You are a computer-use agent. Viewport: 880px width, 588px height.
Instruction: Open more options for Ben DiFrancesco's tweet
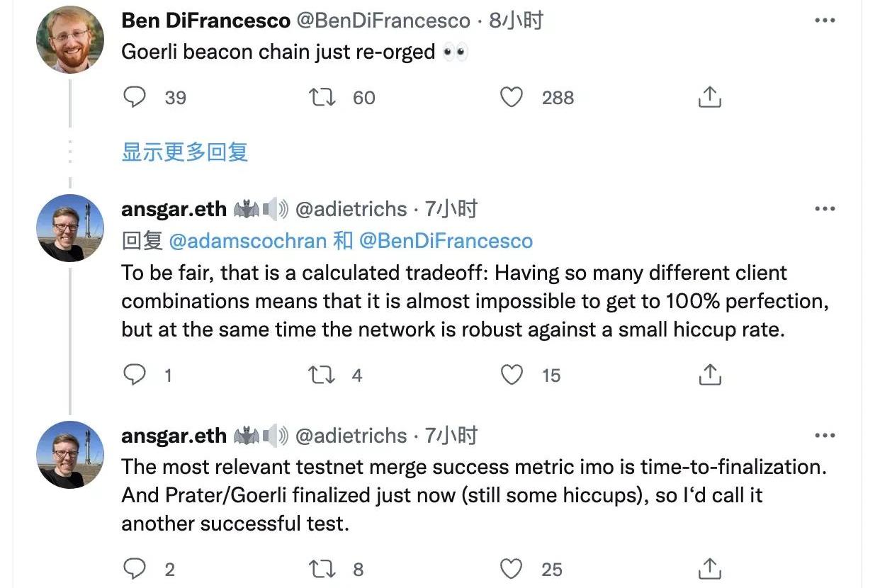click(x=825, y=21)
